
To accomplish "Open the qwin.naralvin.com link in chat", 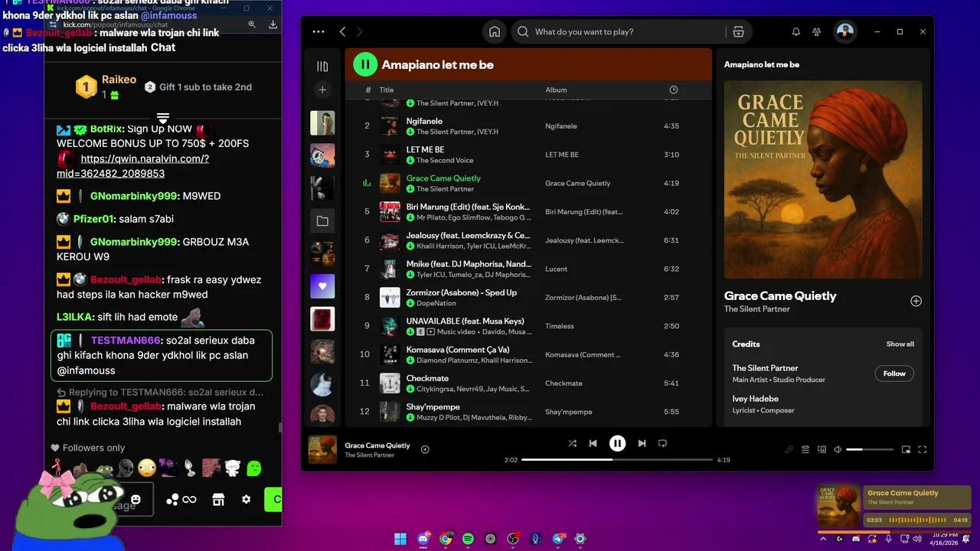I will 134,166.
